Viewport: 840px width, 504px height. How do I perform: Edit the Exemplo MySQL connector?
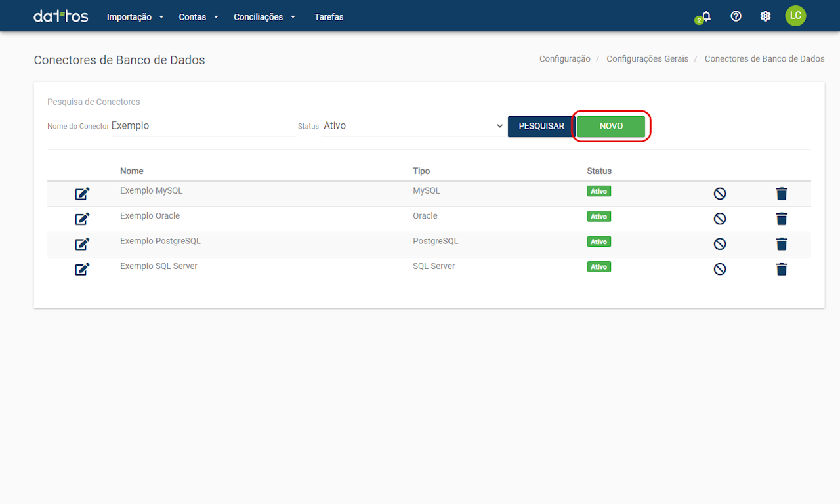pos(82,194)
